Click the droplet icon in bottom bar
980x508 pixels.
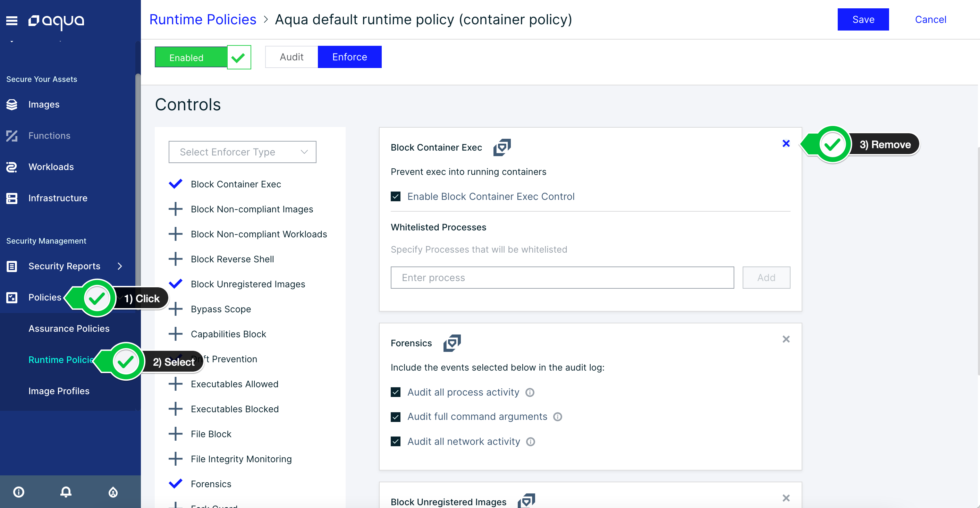(x=113, y=492)
